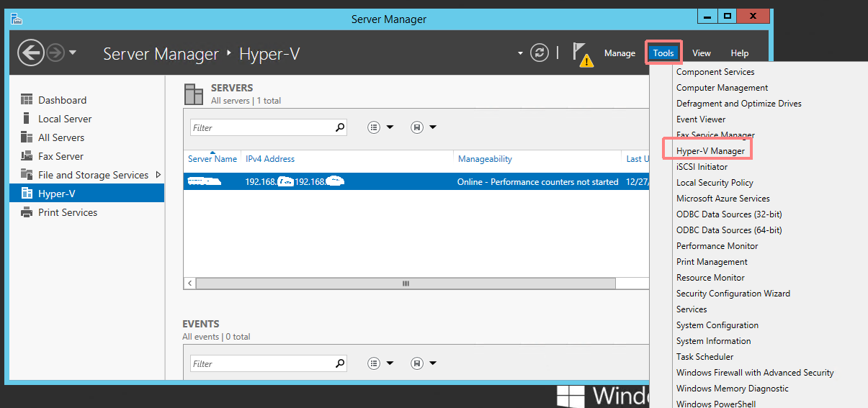Open Microsoft Azure Services
Viewport: 868px width, 408px height.
(x=723, y=199)
